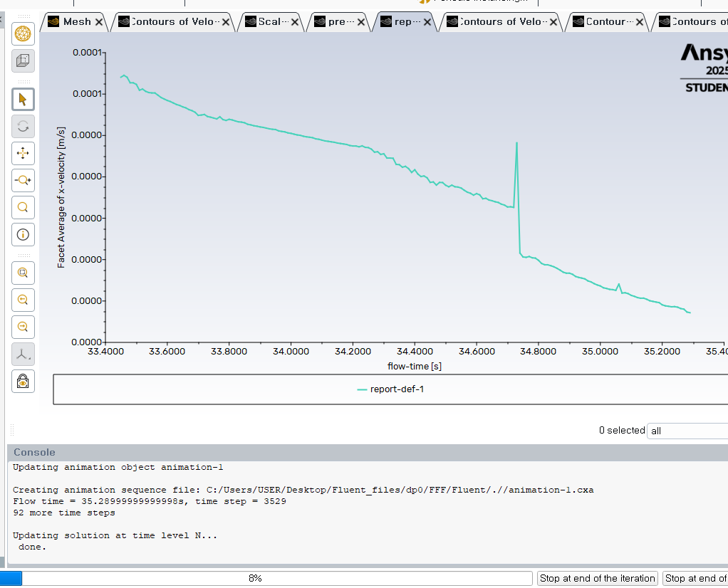Go to next view with right-arrow magnifier
The width and height of the screenshot is (728, 588).
(x=23, y=327)
